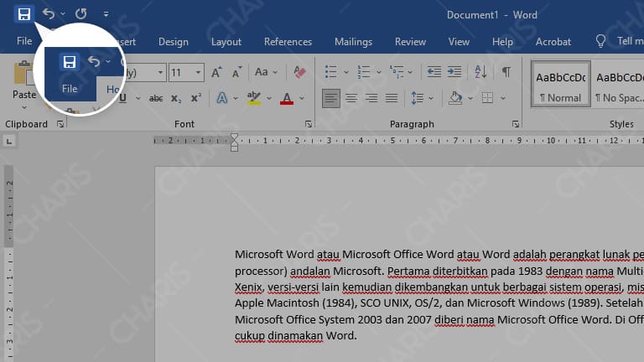
Task: Sort the selected text
Action: 480,72
